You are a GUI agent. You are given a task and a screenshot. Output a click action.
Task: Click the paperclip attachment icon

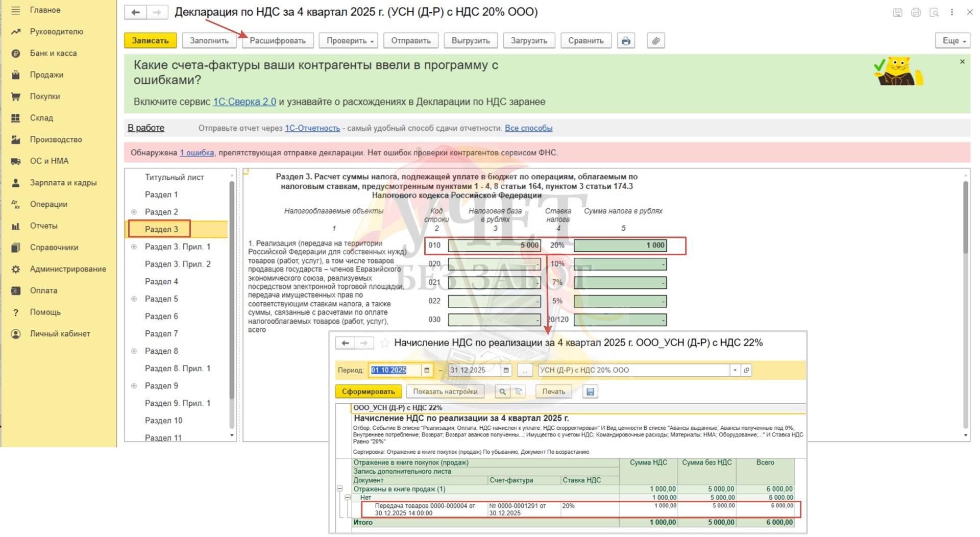(x=656, y=41)
